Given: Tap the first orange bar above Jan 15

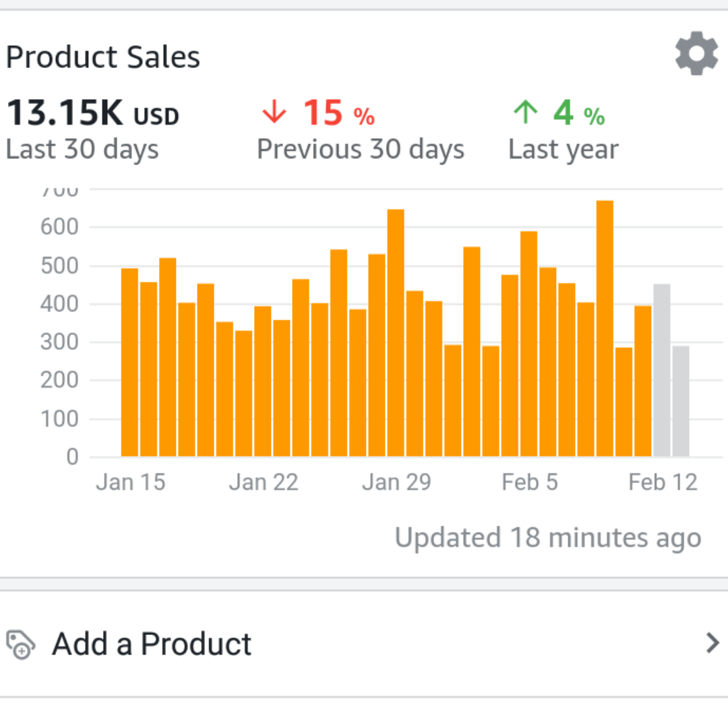Looking at the screenshot, I should (129, 363).
